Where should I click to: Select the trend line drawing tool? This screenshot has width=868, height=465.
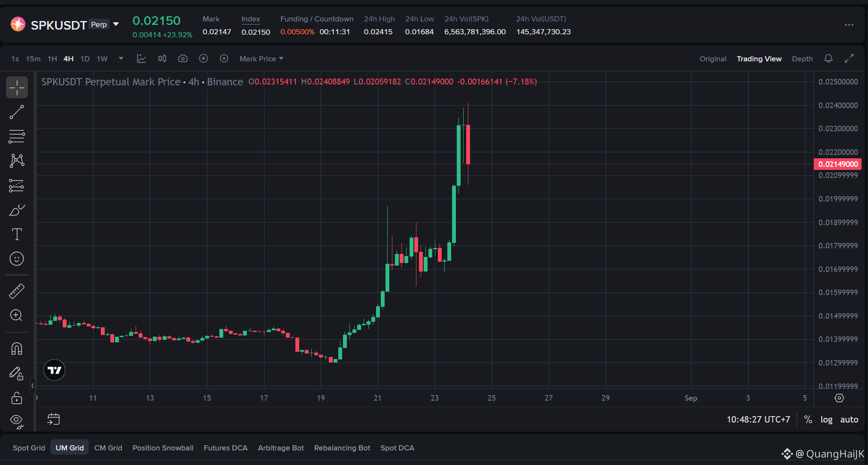click(x=17, y=112)
